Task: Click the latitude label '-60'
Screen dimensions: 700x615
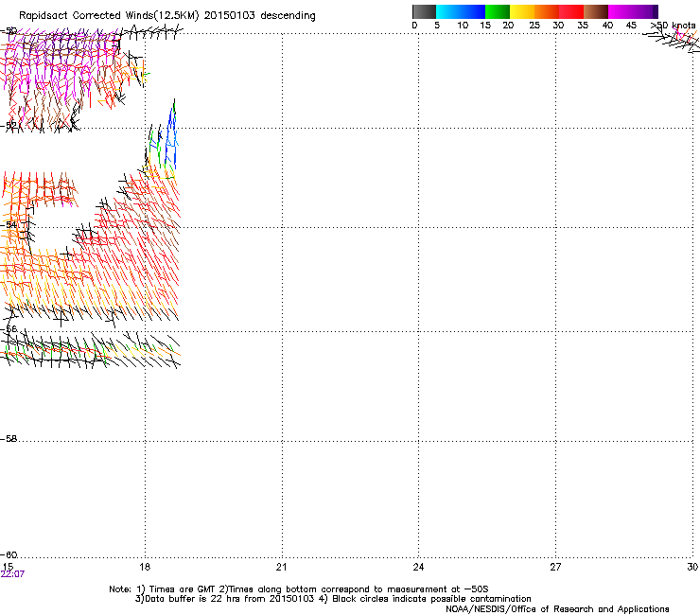Action: point(9,554)
